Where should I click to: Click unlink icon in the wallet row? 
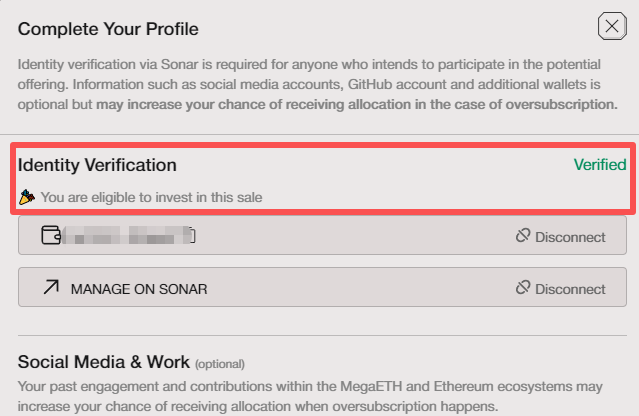pos(522,236)
